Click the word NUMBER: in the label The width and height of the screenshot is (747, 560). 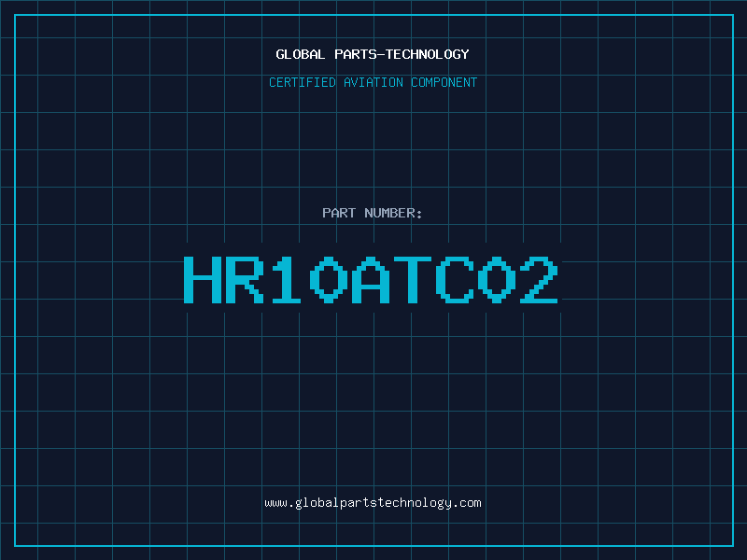pos(393,213)
